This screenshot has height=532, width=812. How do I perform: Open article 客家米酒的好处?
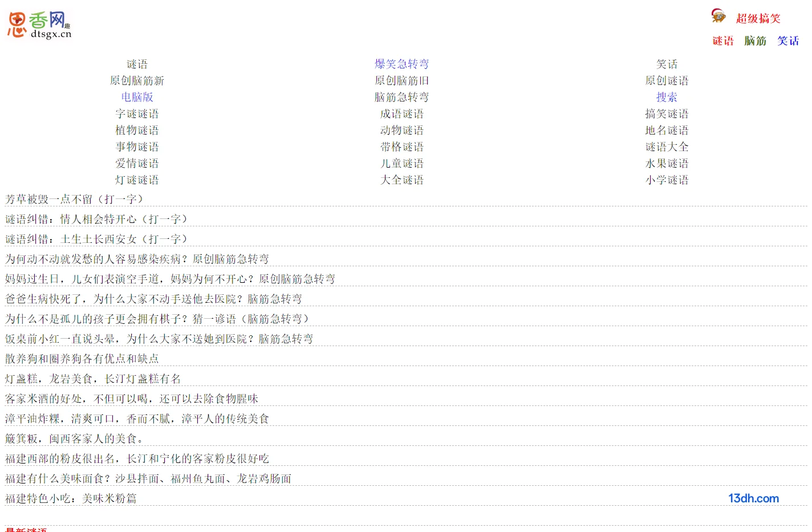pos(132,399)
